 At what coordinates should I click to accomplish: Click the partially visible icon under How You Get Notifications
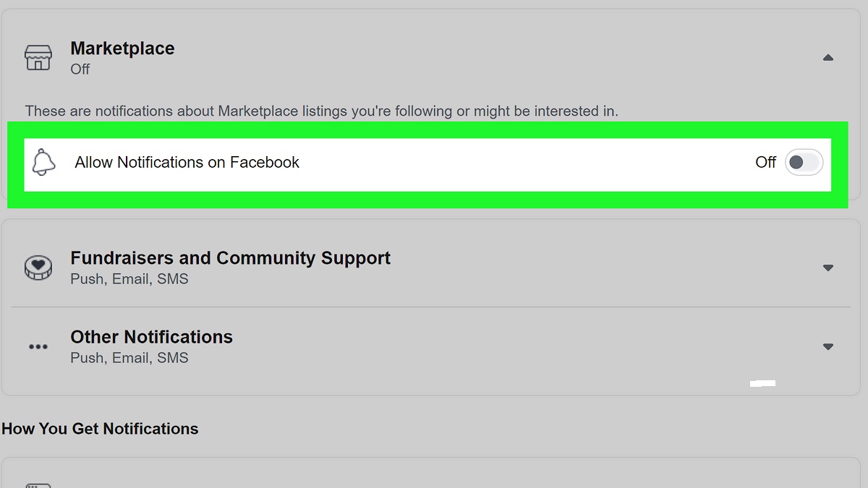tap(38, 484)
